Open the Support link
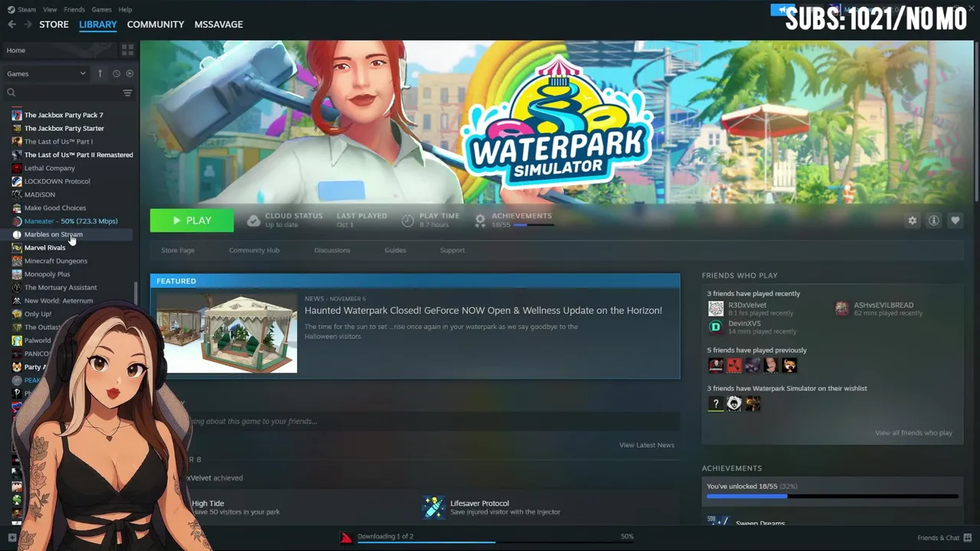 [x=452, y=250]
